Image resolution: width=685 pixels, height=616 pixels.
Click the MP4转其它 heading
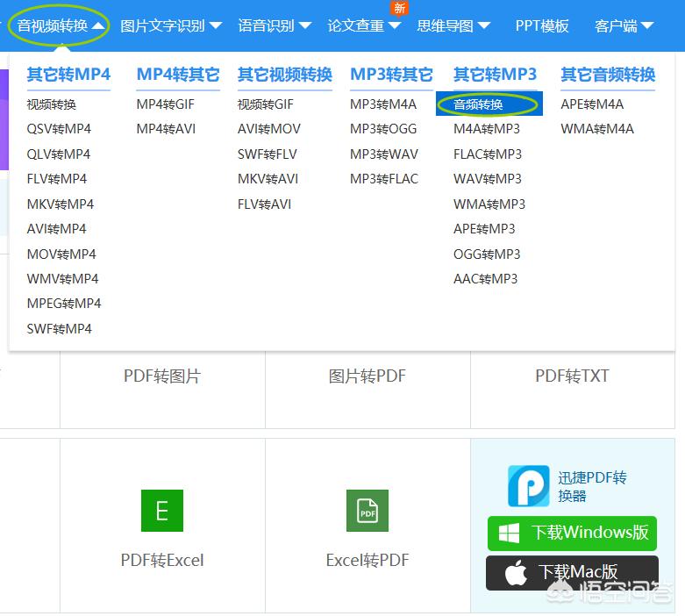pyautogui.click(x=178, y=75)
